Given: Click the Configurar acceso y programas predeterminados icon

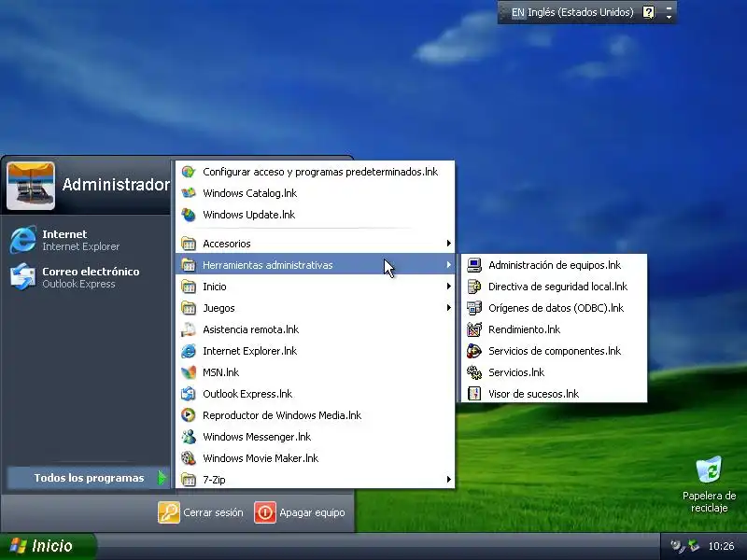Looking at the screenshot, I should pos(189,172).
